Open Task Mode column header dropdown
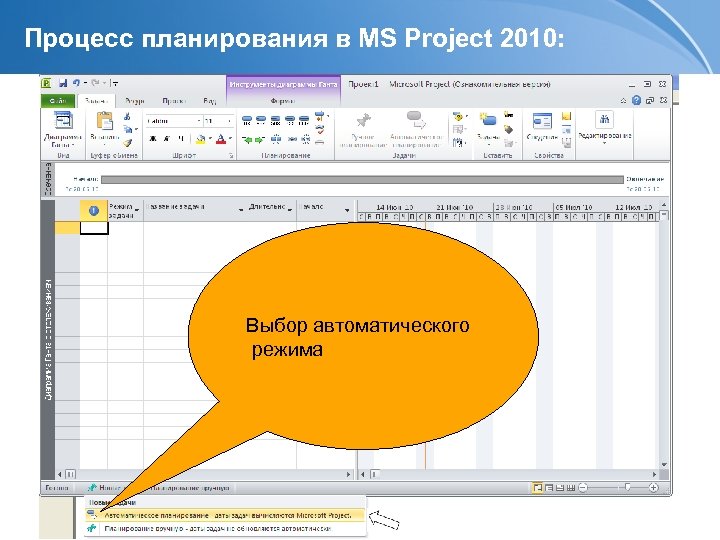This screenshot has width=720, height=540. point(137,210)
